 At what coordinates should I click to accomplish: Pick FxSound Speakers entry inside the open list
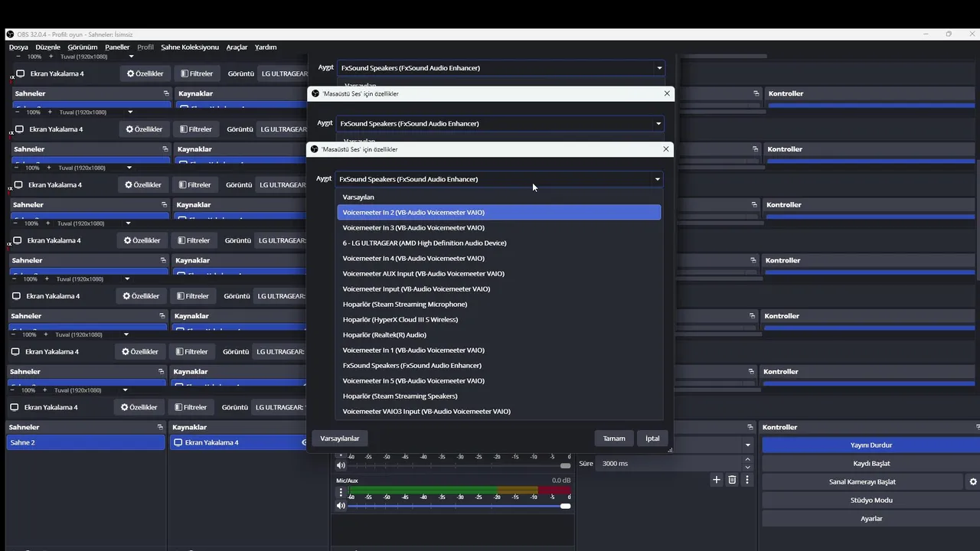pyautogui.click(x=498, y=365)
